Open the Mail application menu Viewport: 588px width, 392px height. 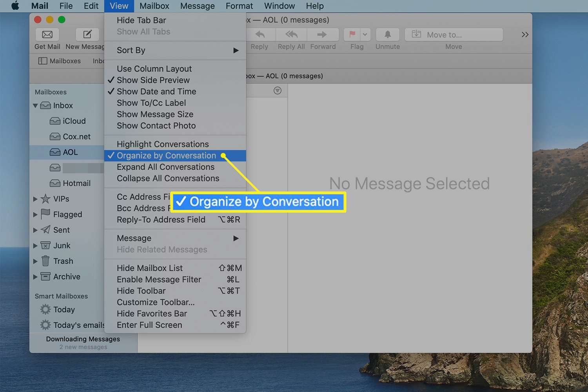coord(40,6)
